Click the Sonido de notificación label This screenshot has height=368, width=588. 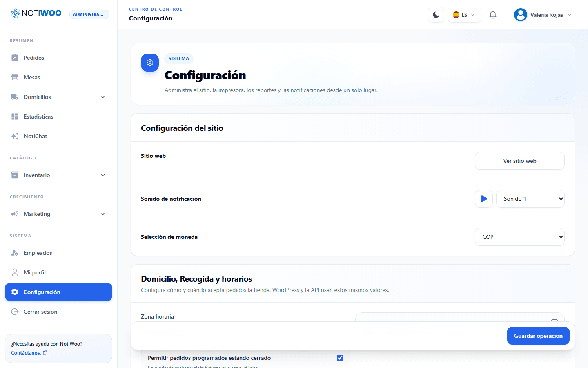click(171, 199)
